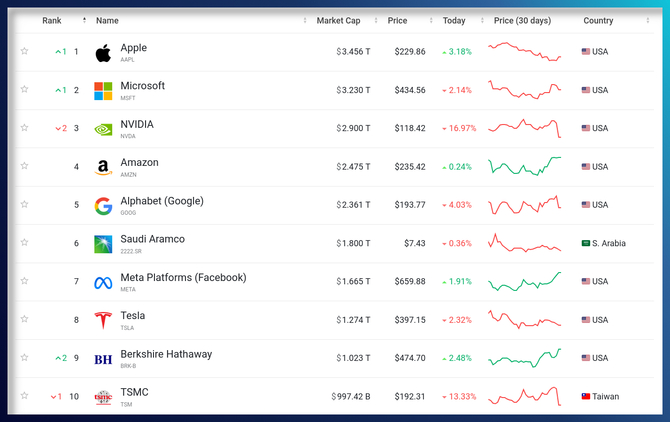670x422 pixels.
Task: Click Saudi Aramco's $7.43 price
Action: click(414, 243)
